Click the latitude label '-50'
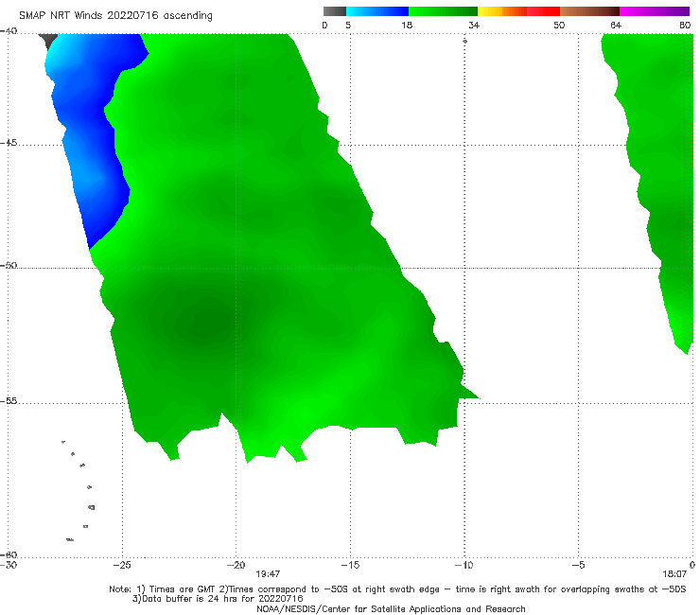Viewport: 700px width, 615px height. [9, 265]
